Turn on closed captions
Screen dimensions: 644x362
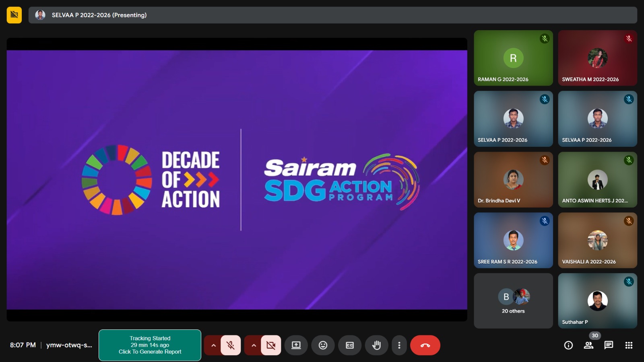350,345
